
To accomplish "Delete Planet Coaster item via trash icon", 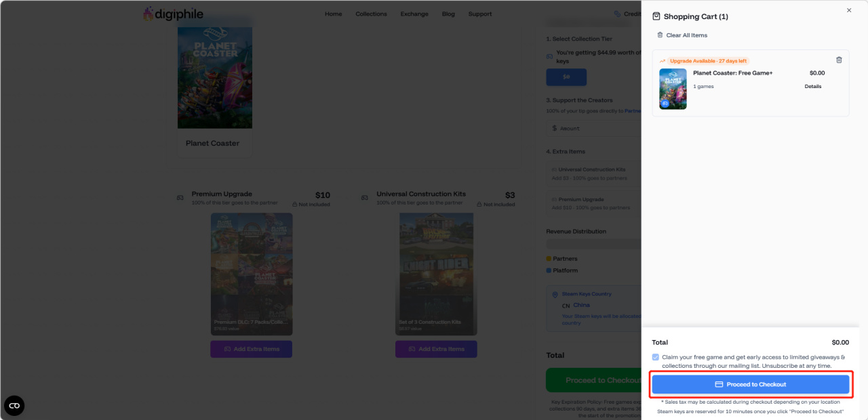I will coord(839,60).
